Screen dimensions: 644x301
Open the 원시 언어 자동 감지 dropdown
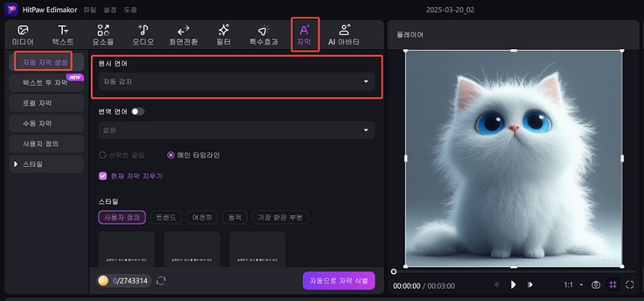click(236, 81)
